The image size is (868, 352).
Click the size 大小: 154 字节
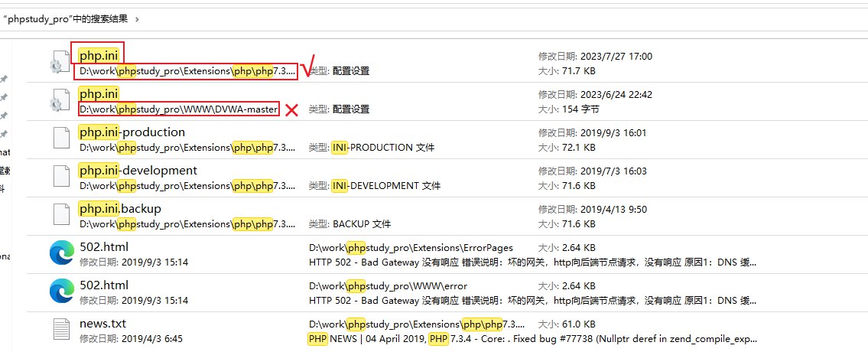pyautogui.click(x=567, y=109)
